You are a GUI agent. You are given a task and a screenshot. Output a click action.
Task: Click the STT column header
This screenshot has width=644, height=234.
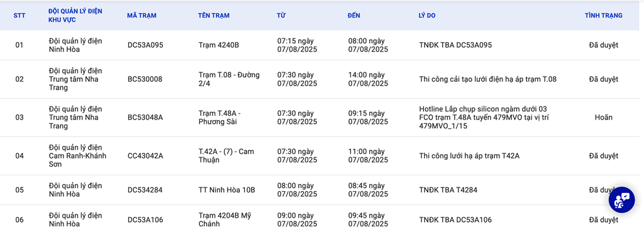[x=19, y=16]
